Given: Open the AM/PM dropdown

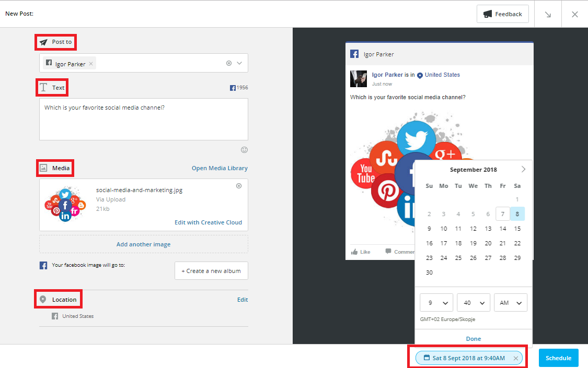Looking at the screenshot, I should [x=511, y=302].
